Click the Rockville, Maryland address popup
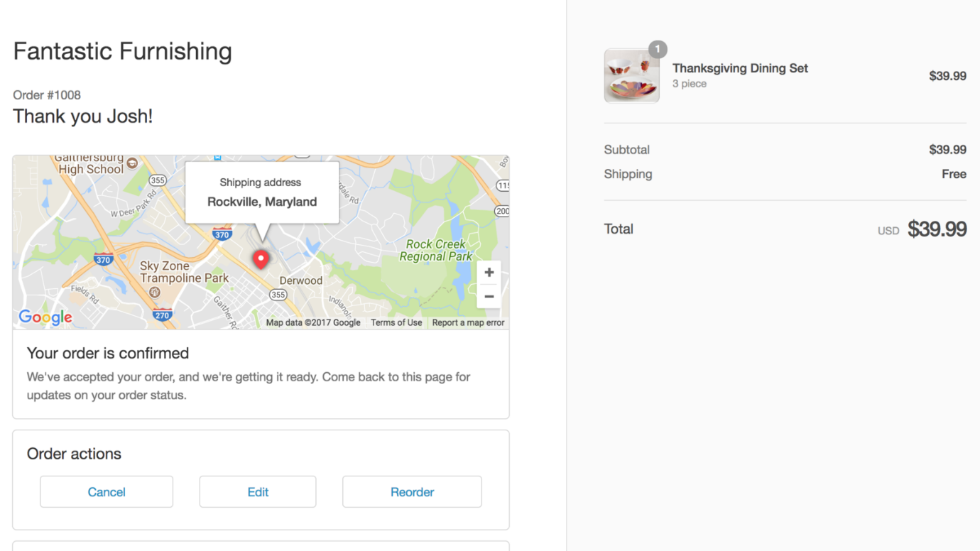The width and height of the screenshot is (980, 551). [x=262, y=193]
